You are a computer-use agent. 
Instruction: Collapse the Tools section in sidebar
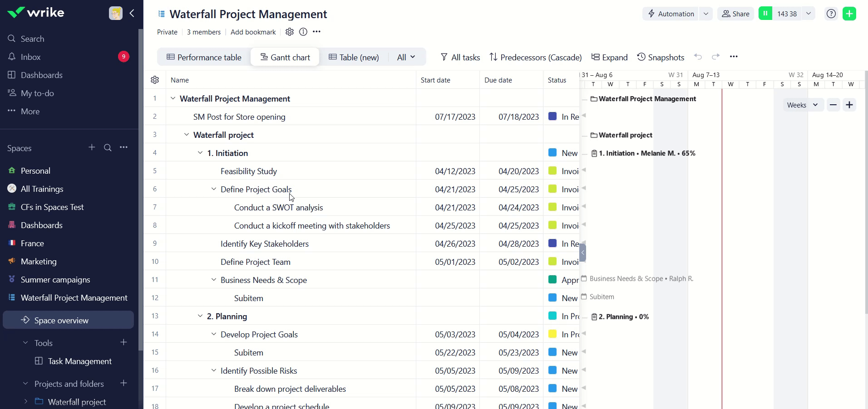(25, 343)
